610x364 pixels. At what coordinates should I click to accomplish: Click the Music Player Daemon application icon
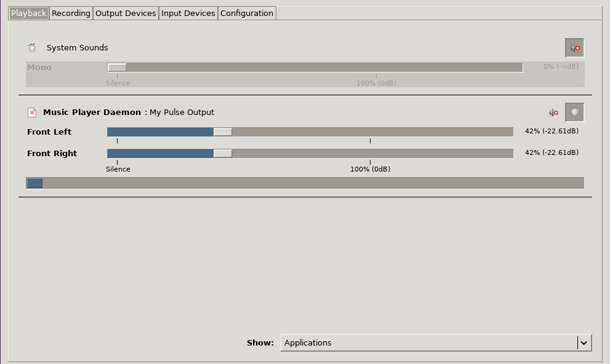coord(32,113)
